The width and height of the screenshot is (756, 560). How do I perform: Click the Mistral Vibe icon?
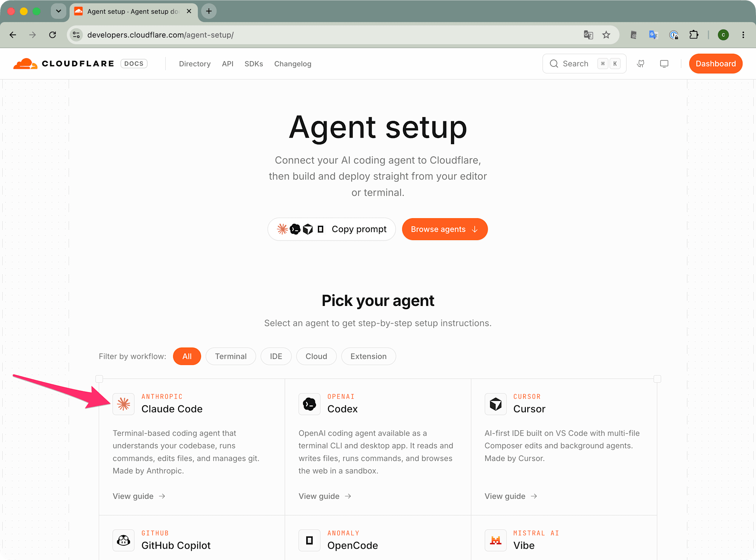pos(496,540)
